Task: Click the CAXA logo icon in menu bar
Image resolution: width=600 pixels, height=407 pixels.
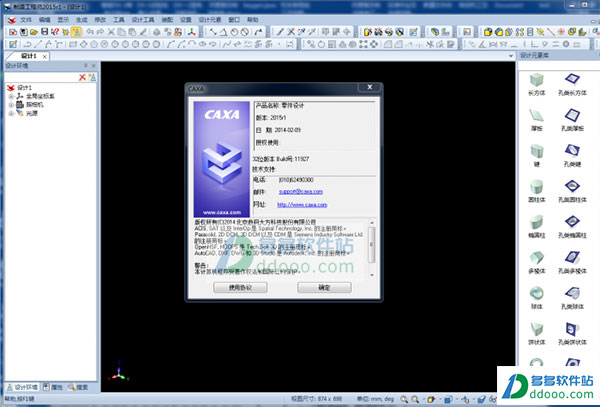Action: [11, 20]
